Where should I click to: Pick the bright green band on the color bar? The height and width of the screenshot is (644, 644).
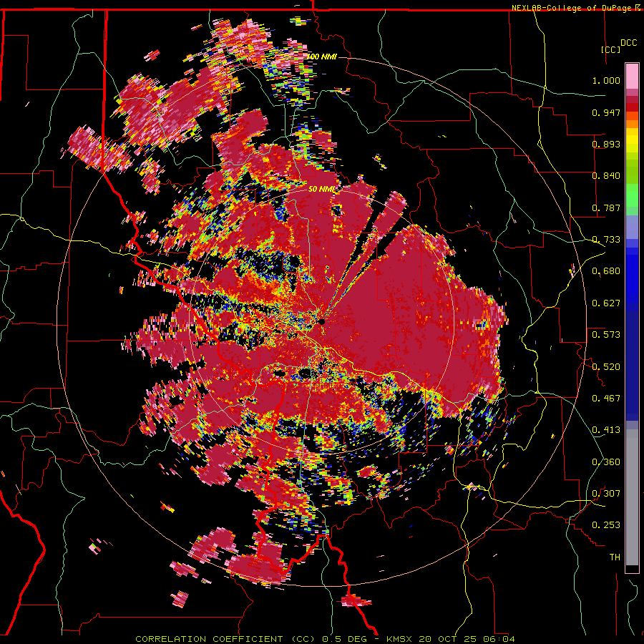coord(632,195)
